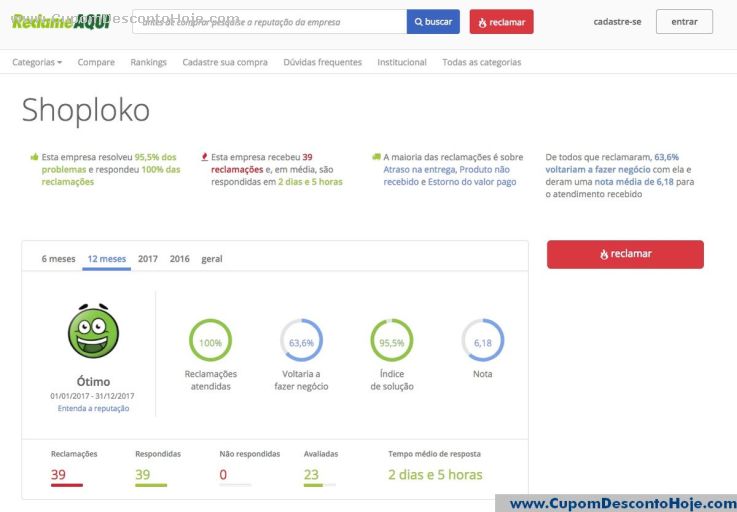Open Dúvidas frequentes page

click(322, 62)
